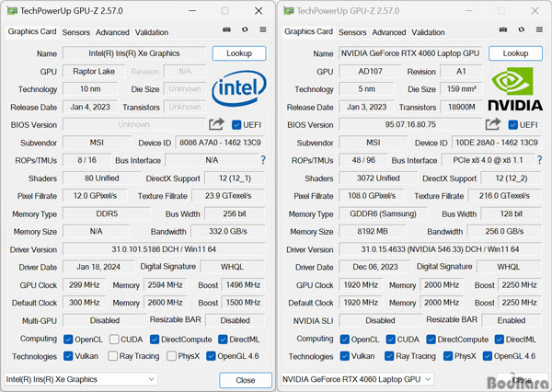Toggle the PhysX checkbox in Intel window
552x392 pixels.
171,356
